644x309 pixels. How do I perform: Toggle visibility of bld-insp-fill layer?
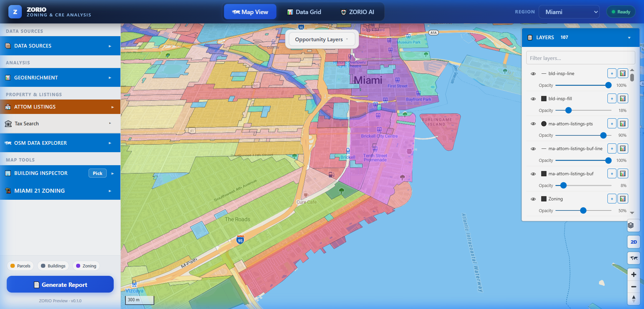coord(533,99)
